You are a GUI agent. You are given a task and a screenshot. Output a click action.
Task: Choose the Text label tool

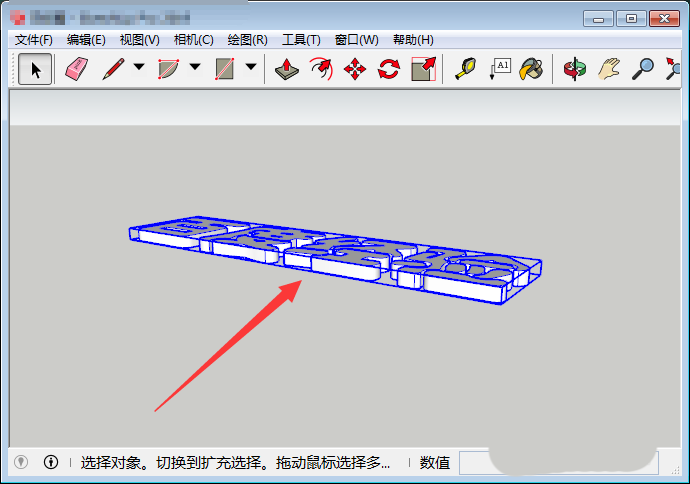[500, 69]
